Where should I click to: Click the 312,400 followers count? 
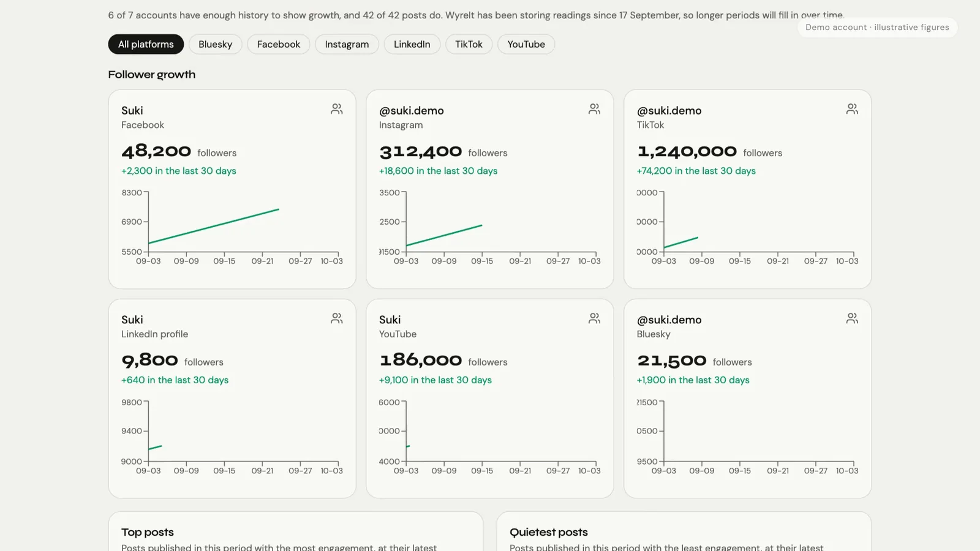(420, 151)
